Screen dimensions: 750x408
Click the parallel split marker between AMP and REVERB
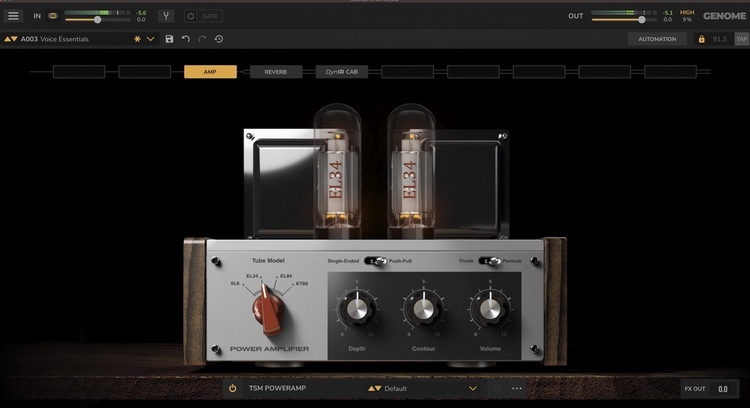point(243,72)
